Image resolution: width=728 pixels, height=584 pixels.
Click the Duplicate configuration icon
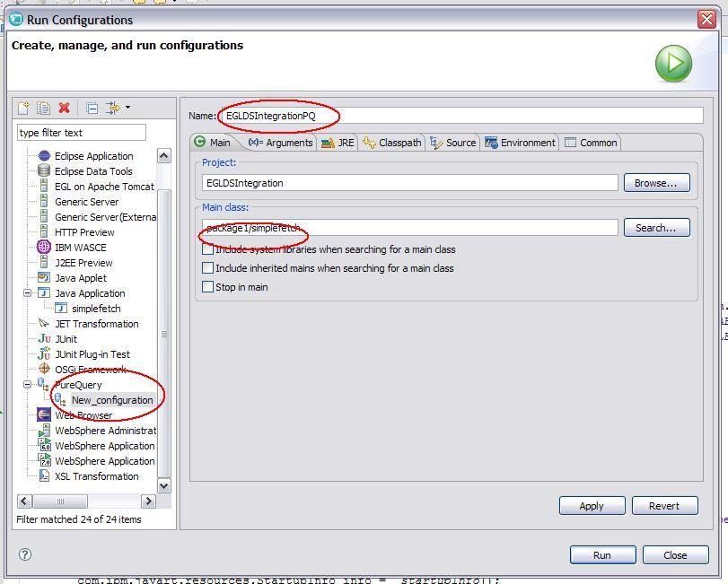coord(43,108)
